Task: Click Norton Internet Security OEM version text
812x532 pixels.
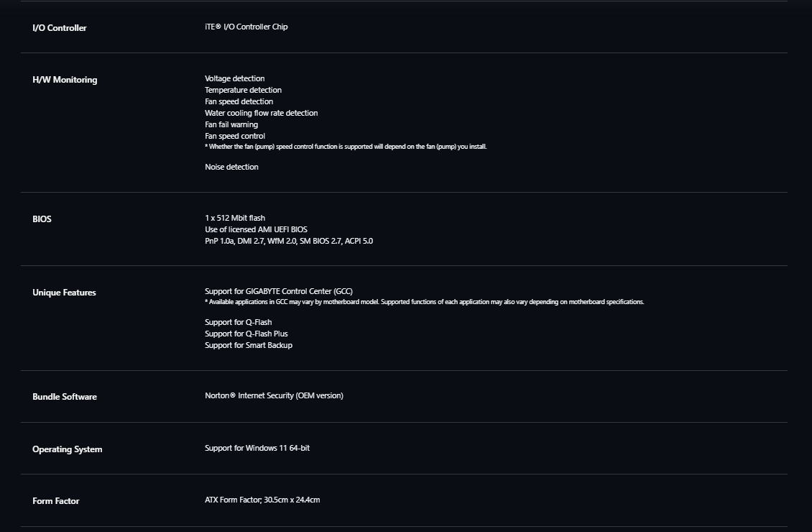Action: click(274, 395)
